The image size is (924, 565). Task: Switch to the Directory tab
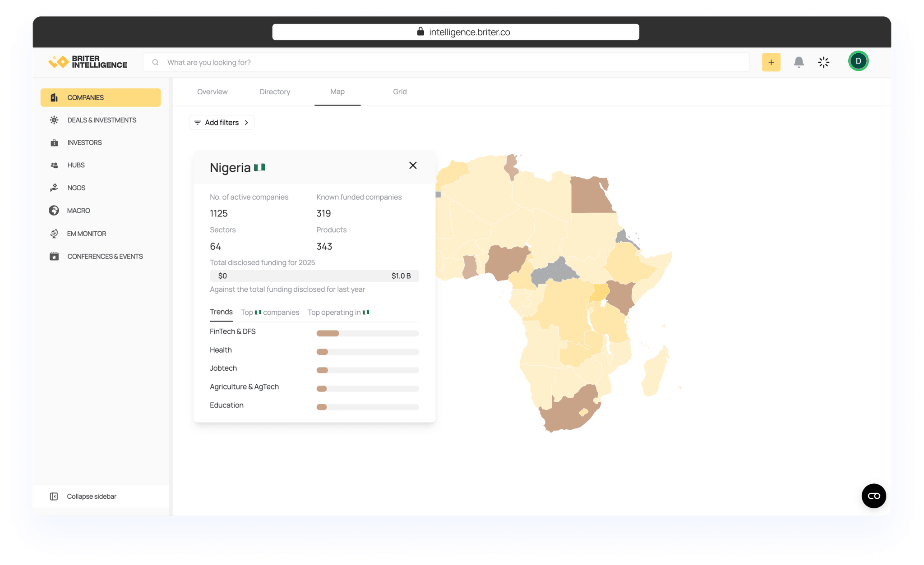[x=274, y=92]
